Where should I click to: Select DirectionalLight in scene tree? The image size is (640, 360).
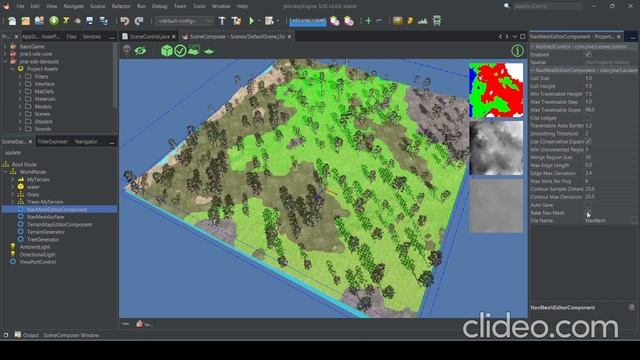coord(38,254)
